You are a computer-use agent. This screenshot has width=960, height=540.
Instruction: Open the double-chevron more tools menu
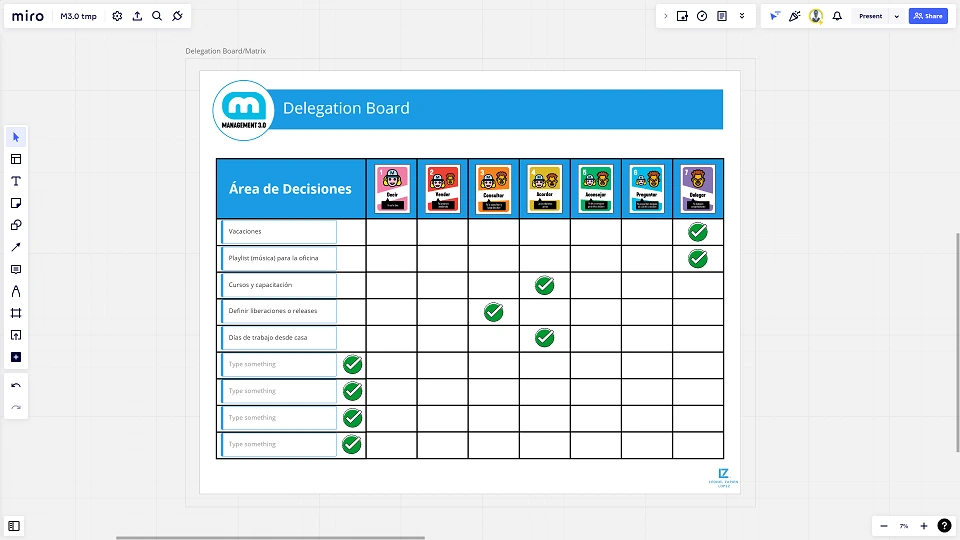point(742,16)
